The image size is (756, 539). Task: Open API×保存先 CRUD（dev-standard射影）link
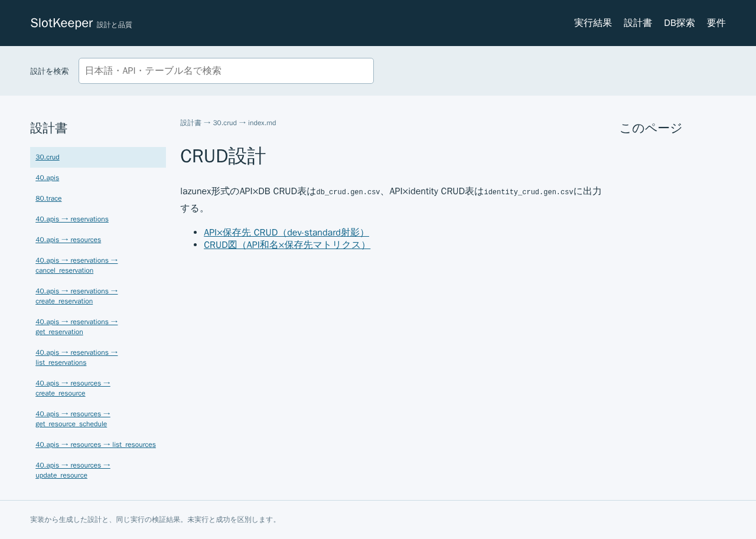pos(286,233)
